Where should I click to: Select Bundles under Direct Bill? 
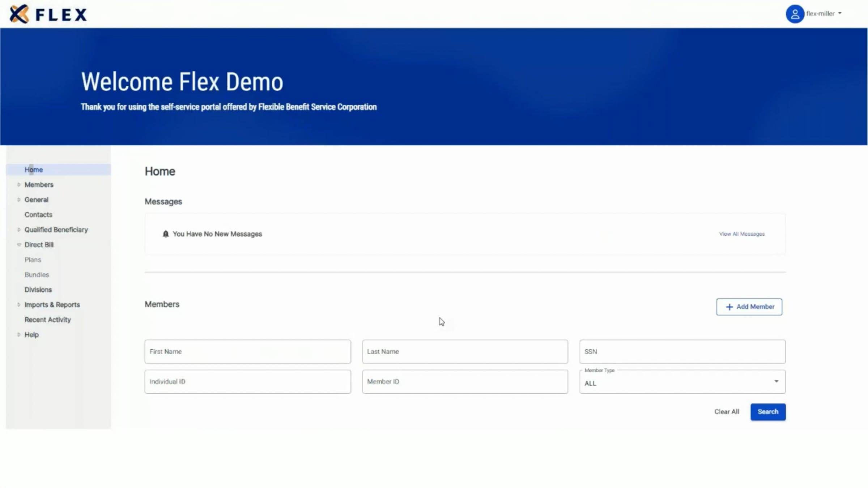tap(37, 275)
